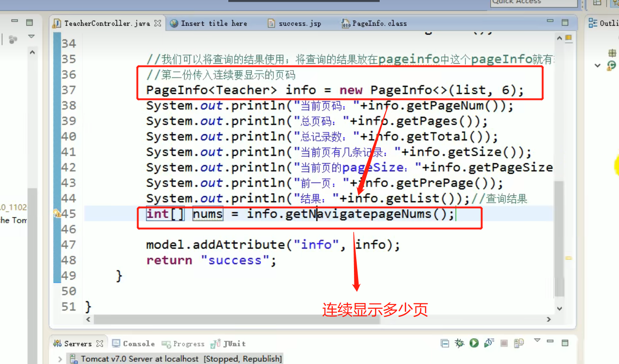
Task: Click the grey icon in left panel toolbar
Action: click(13, 40)
